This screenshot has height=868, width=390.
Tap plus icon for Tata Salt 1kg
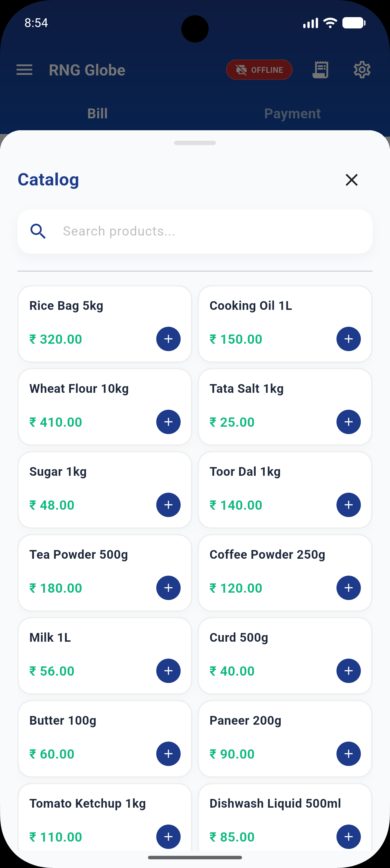[x=349, y=422]
